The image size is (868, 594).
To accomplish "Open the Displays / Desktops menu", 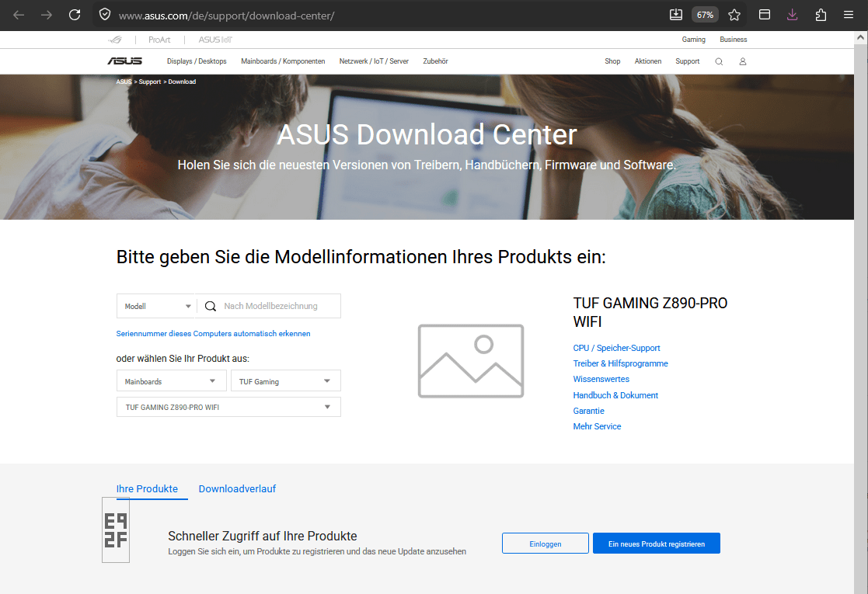I will (197, 61).
